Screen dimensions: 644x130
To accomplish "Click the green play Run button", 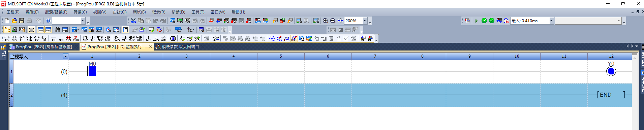I will tap(477, 21).
